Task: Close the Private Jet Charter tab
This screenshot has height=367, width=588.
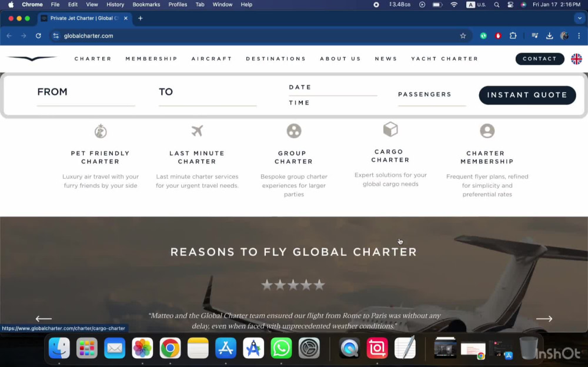Action: click(126, 18)
